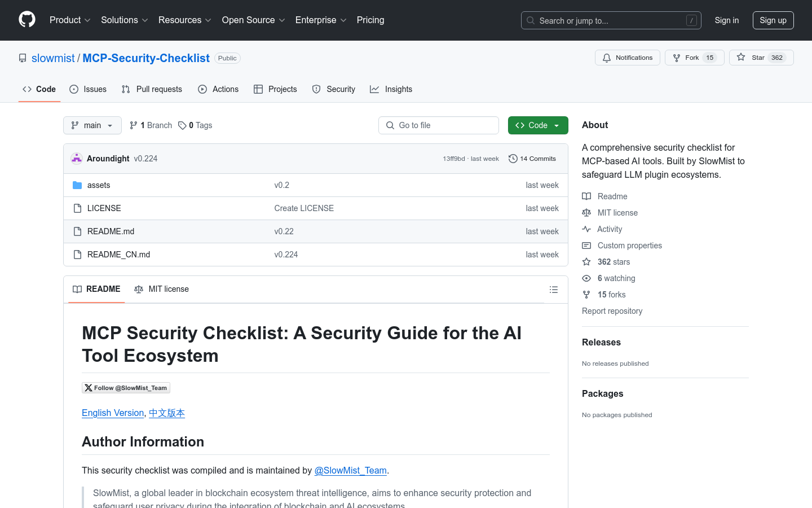Open the 中文版本 link

167,413
